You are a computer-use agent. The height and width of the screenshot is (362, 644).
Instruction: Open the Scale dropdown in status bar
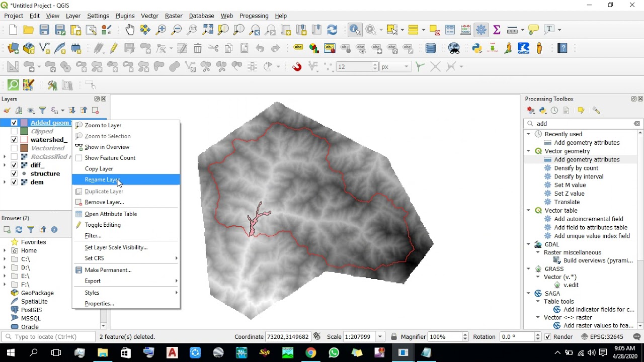point(380,337)
